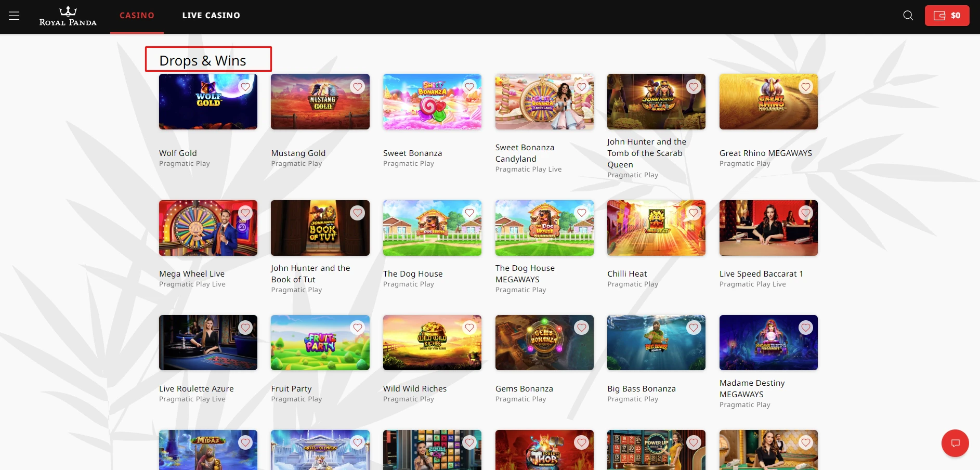
Task: Click the Wild Wild Riches title
Action: click(x=415, y=388)
